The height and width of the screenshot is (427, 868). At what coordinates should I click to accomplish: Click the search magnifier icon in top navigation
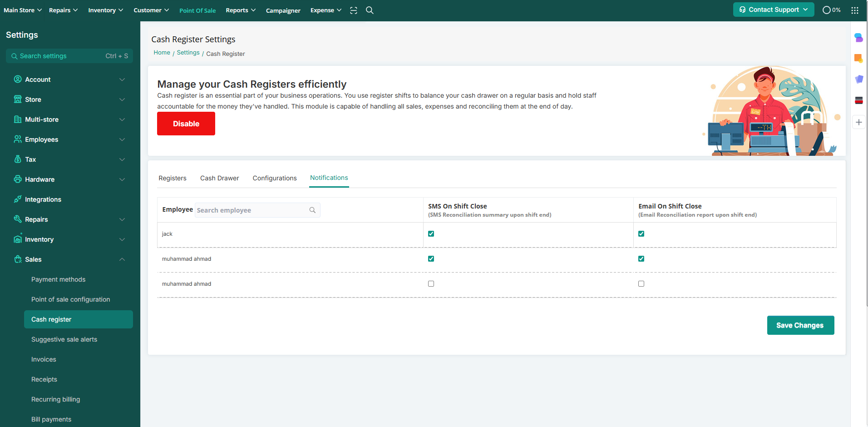click(370, 10)
